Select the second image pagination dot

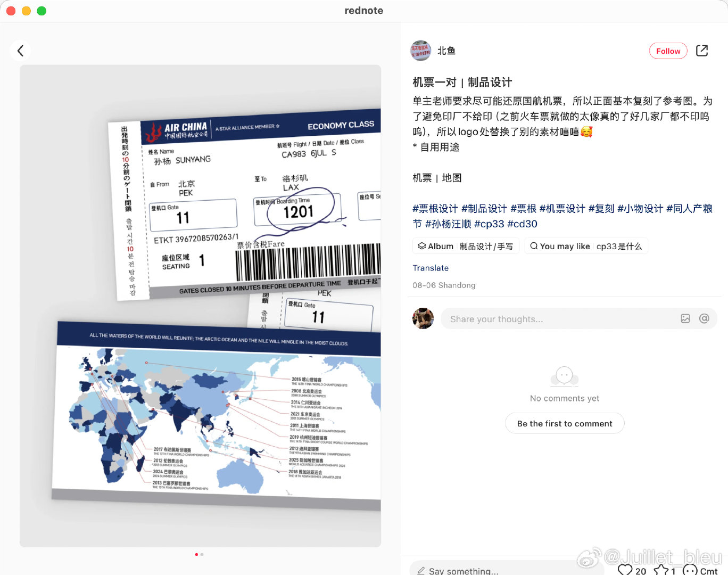[x=202, y=555]
